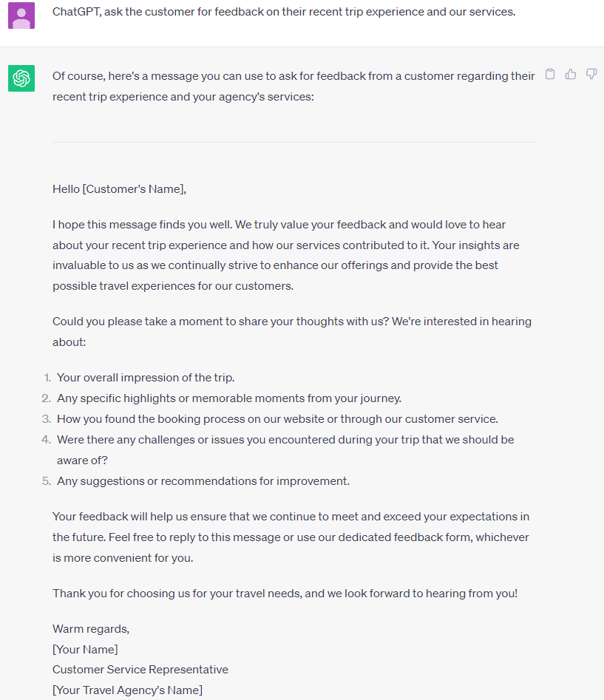Click list item about memorable journey moments

pyautogui.click(x=229, y=398)
